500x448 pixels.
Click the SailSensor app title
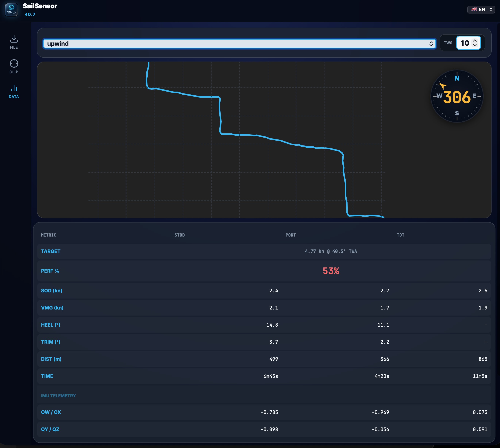40,6
